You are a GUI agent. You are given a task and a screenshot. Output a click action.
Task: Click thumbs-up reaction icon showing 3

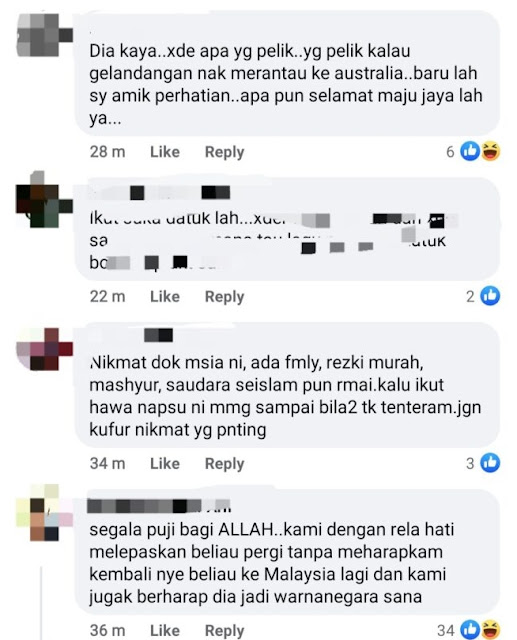coord(490,462)
